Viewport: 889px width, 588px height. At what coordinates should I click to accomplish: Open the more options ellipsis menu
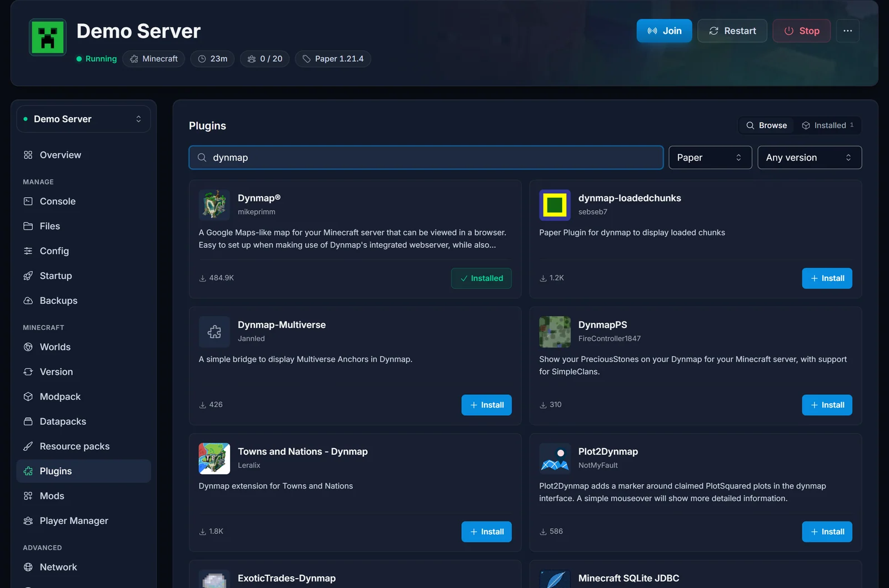tap(847, 31)
